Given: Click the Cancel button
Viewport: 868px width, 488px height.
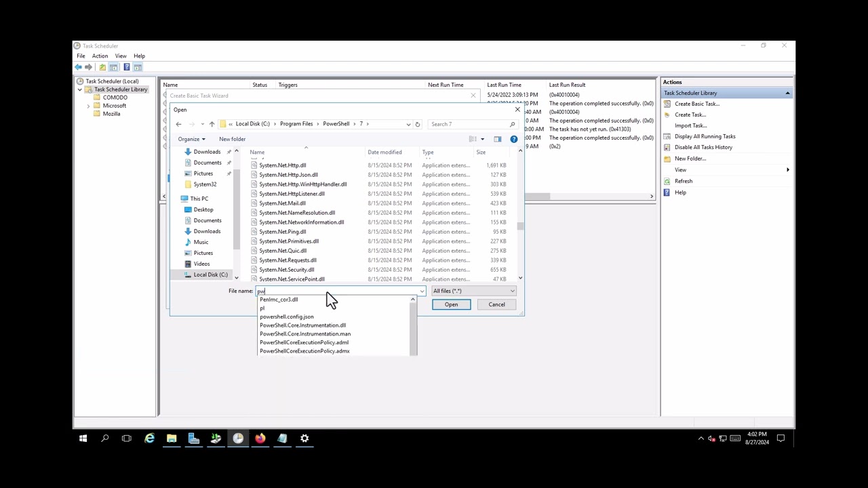Looking at the screenshot, I should (496, 304).
